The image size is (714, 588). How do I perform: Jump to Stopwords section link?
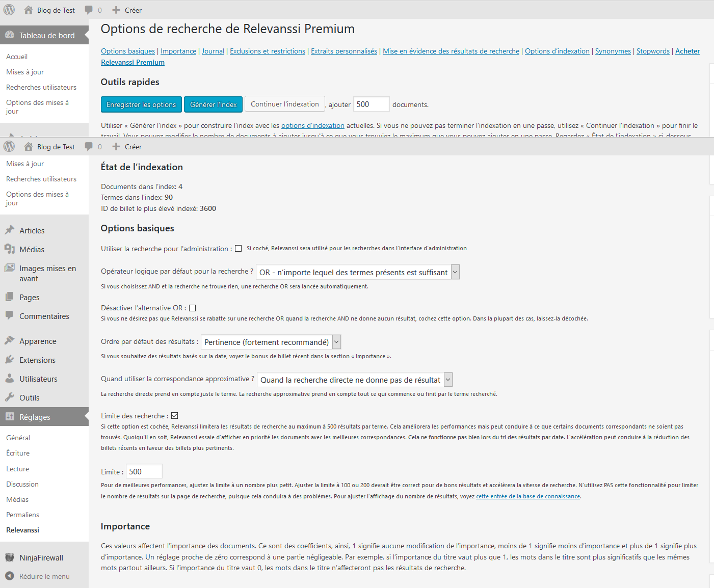[x=653, y=51]
